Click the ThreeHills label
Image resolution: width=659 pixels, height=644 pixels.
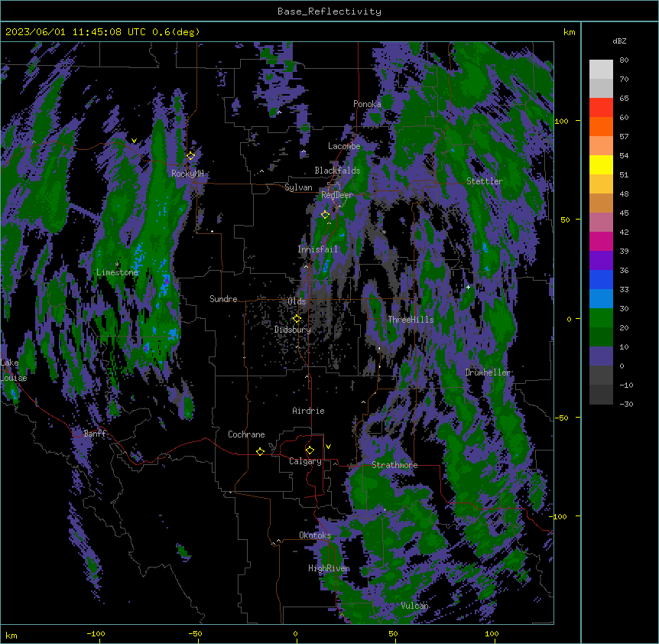pyautogui.click(x=411, y=320)
